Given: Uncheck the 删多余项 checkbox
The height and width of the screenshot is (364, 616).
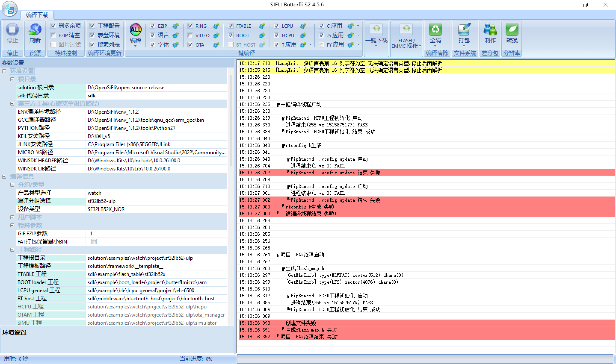Looking at the screenshot, I should pos(53,26).
